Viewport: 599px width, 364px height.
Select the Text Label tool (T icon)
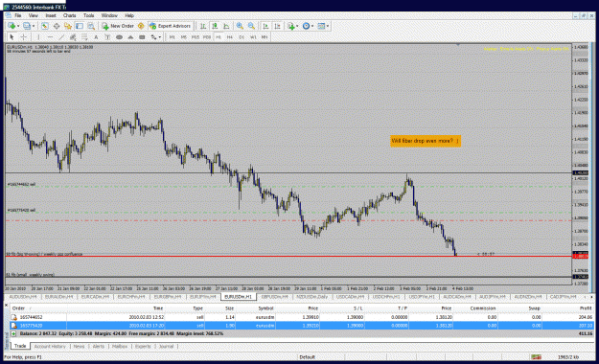coord(107,37)
